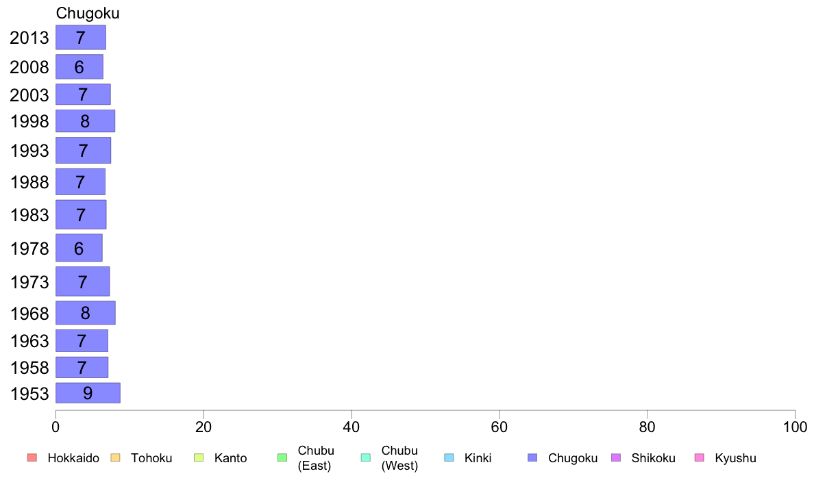Click the Chugoku title above the bars
This screenshot has width=814, height=504.
[x=88, y=13]
